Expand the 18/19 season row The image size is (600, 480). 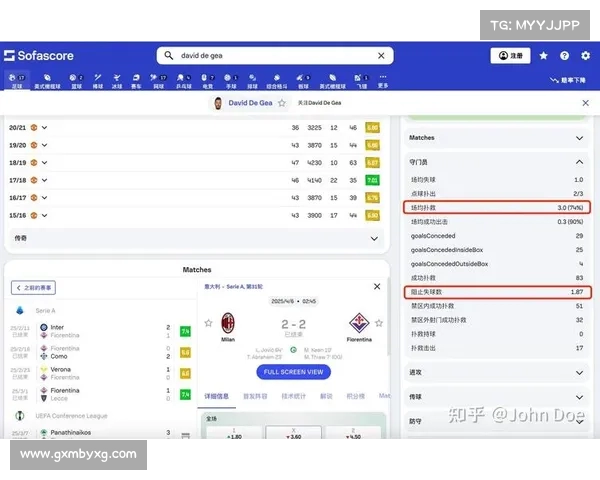44,163
